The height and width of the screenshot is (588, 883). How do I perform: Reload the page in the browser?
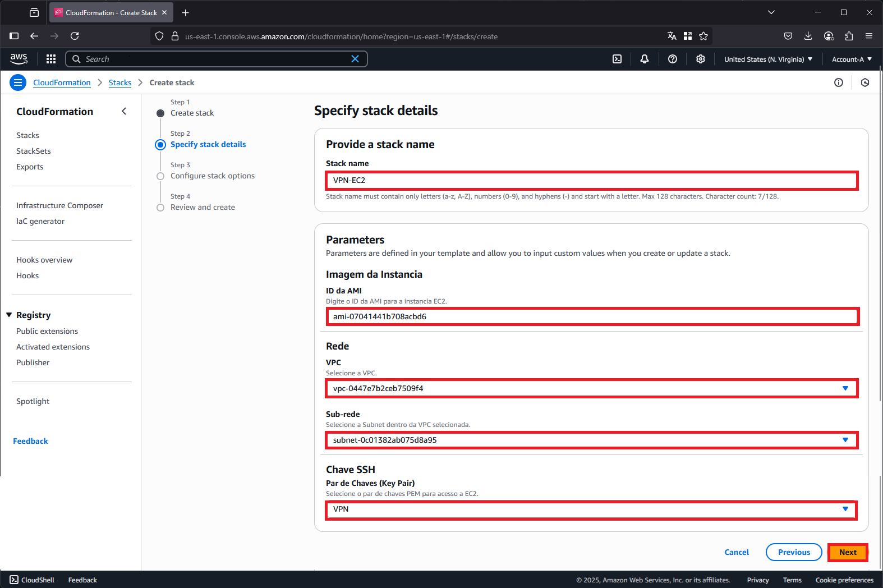pos(75,36)
